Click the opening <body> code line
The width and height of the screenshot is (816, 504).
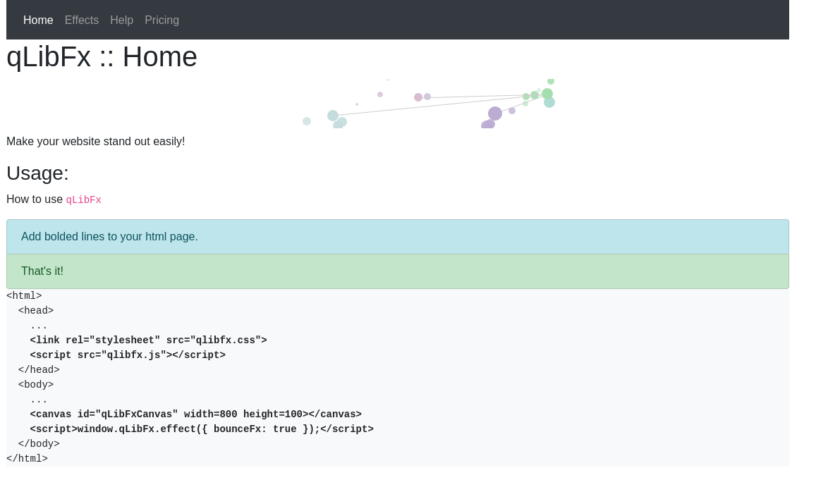click(36, 385)
